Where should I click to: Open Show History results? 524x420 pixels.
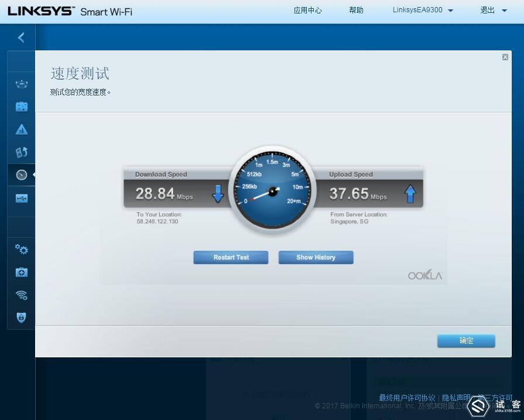click(316, 257)
